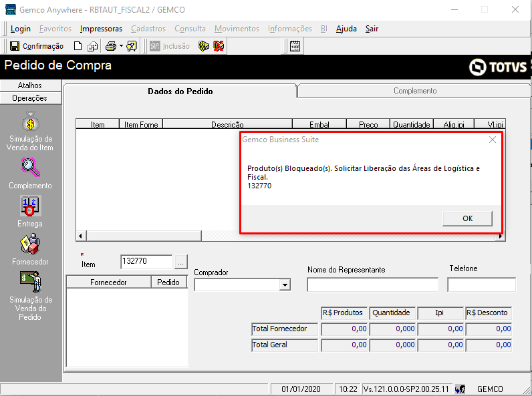Viewport: 532px width, 396px height.
Task: Click Total Fornecedor R$ Produtos value
Action: (345, 329)
